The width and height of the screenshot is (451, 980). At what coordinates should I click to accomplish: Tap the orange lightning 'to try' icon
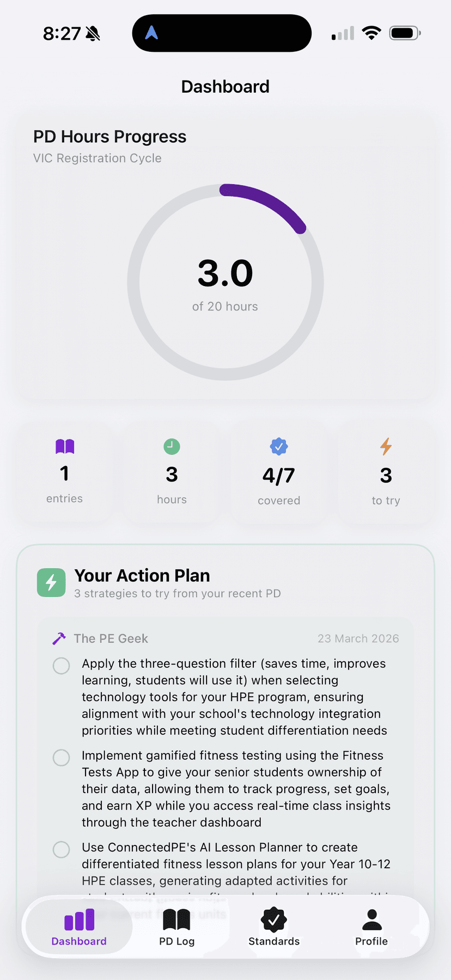pos(386,446)
